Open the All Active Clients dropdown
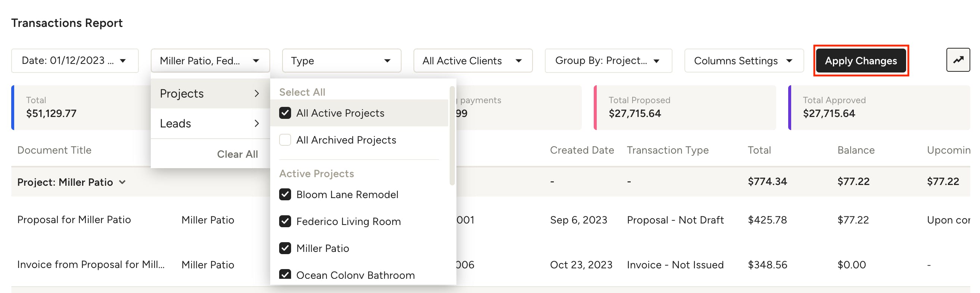Screen dimensions: 980x293 473,60
